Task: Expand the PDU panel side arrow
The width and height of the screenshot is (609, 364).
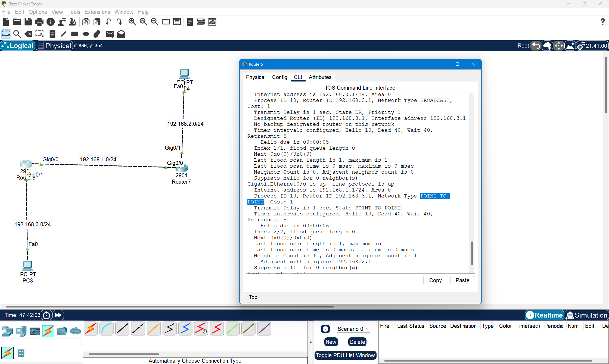Action: tap(310, 342)
